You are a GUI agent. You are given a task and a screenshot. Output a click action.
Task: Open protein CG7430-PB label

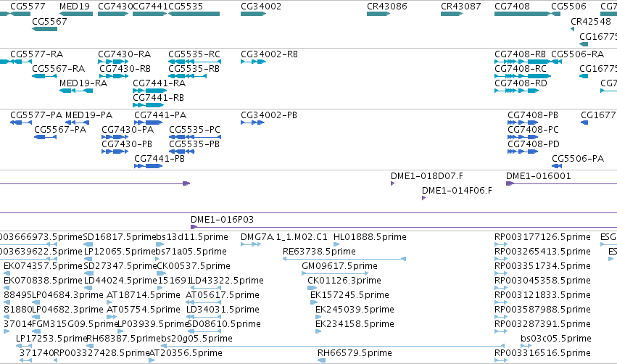click(x=127, y=144)
